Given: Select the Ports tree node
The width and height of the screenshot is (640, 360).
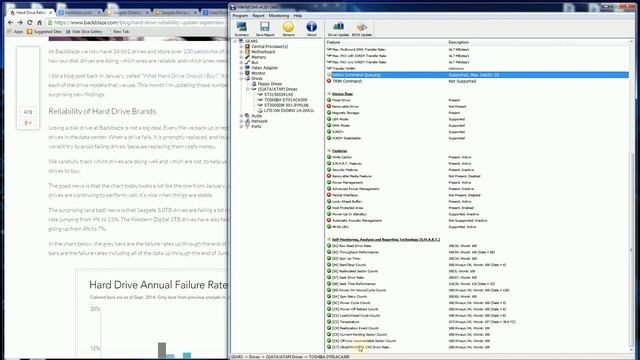Looking at the screenshot, I should (256, 126).
